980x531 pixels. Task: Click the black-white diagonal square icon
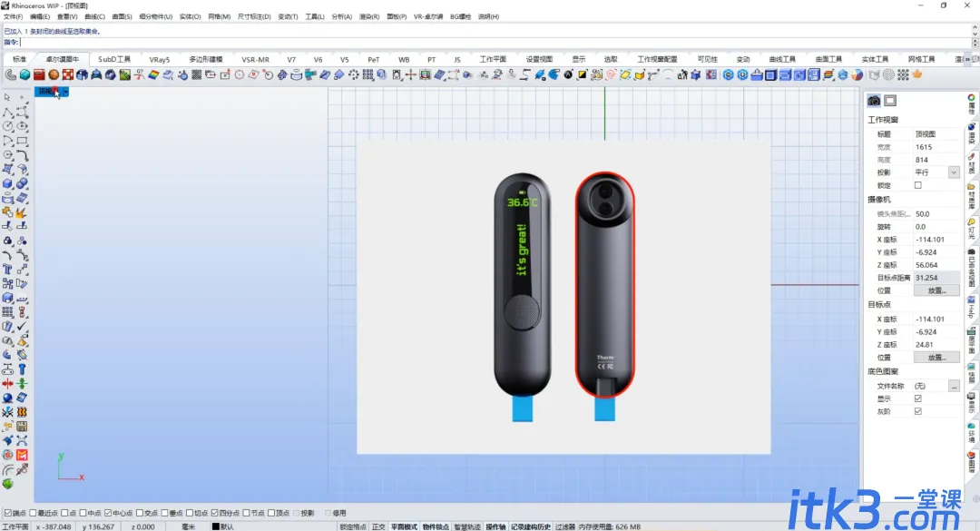[x=582, y=75]
